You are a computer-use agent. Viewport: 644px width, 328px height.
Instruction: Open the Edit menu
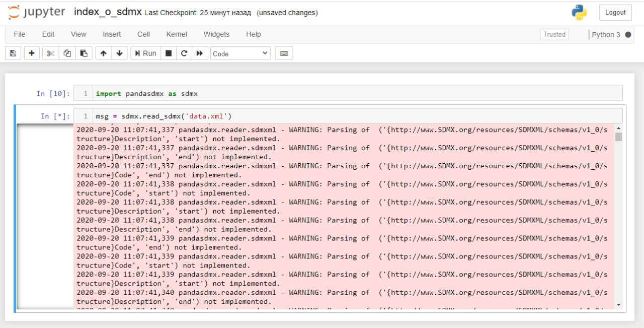click(x=48, y=34)
